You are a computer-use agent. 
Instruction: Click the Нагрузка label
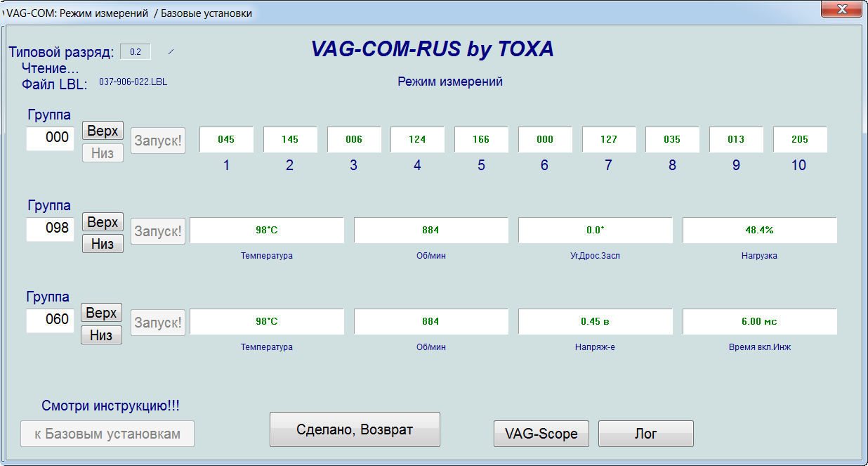pos(760,256)
